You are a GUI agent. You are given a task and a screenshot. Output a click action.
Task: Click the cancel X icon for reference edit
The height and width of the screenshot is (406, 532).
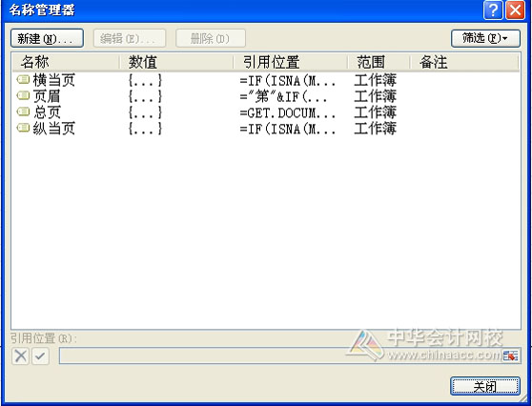tap(20, 355)
